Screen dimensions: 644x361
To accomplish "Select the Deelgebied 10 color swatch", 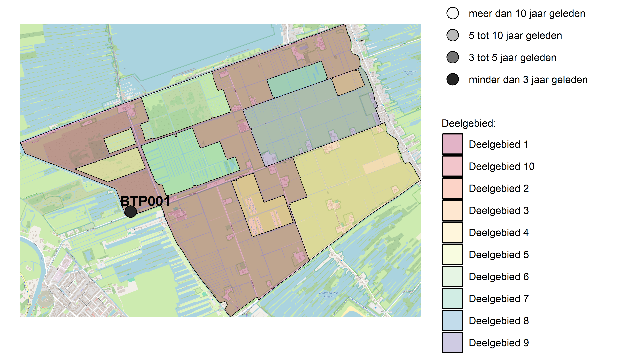I will [x=452, y=166].
